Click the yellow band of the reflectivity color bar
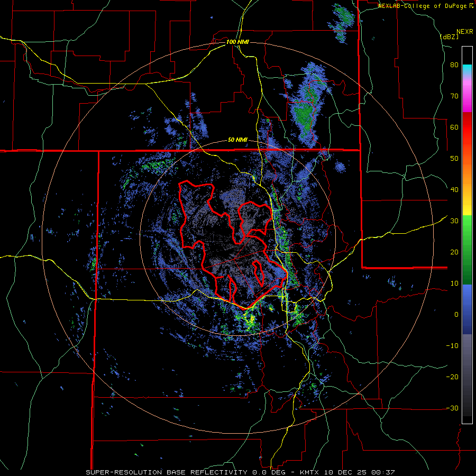Image resolution: width=476 pixels, height=476 pixels. tap(467, 206)
